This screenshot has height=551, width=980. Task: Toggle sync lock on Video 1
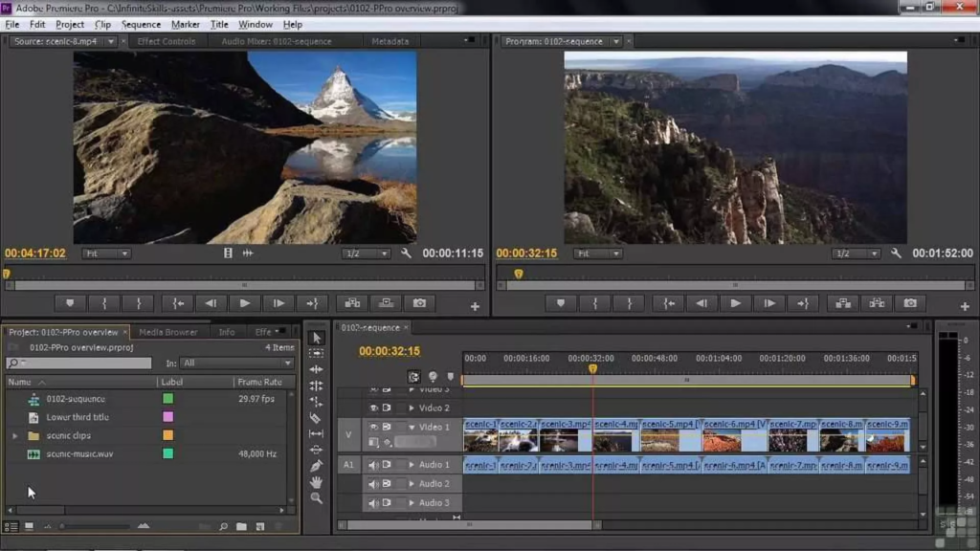point(387,427)
